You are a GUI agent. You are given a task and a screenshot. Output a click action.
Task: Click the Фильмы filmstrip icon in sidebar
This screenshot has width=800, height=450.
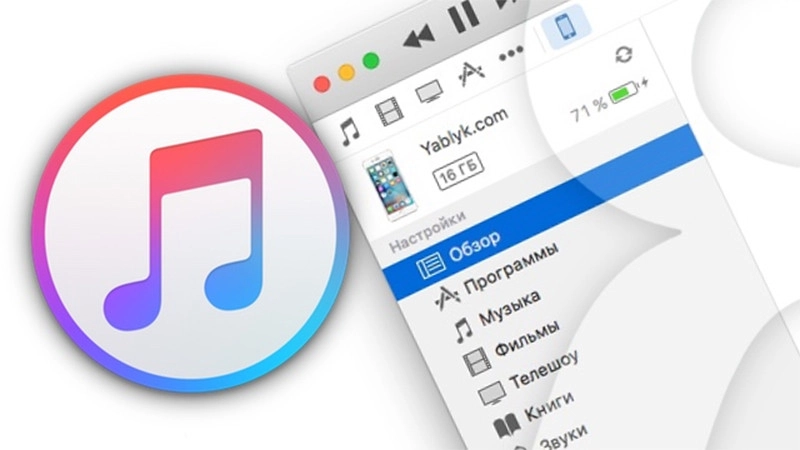[477, 361]
